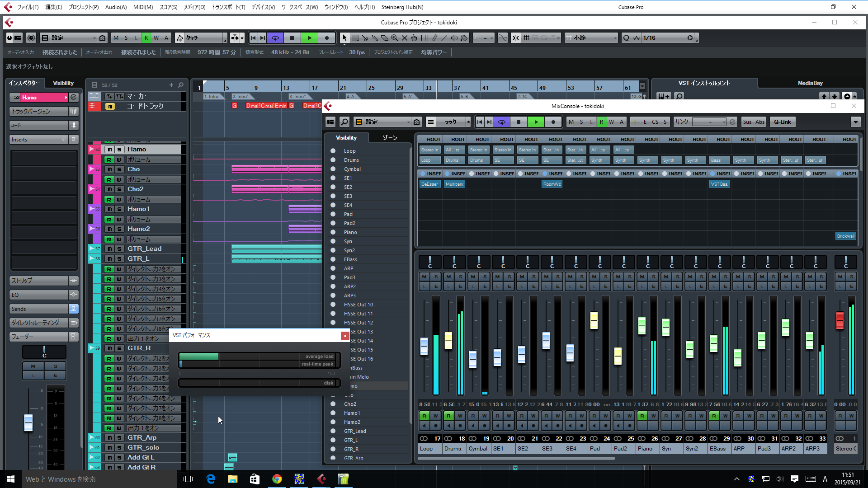Click the Q-Link button in MixConsole
Image resolution: width=868 pixels, height=488 pixels.
point(782,122)
